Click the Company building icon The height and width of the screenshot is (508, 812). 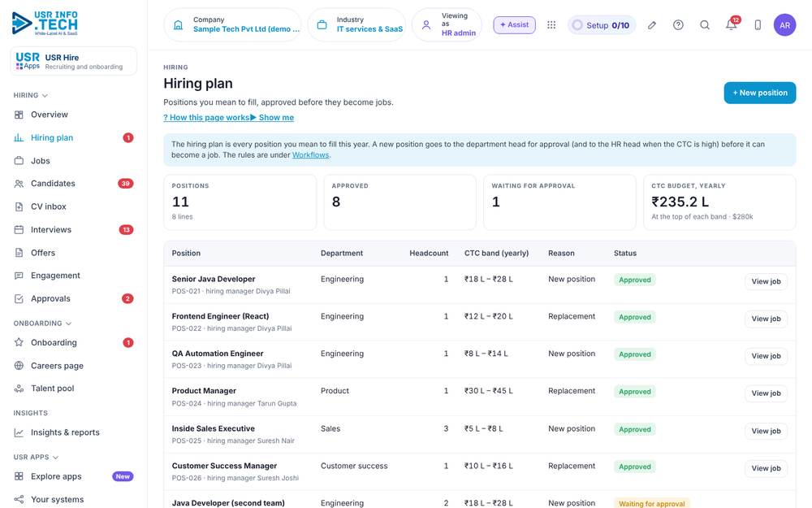[178, 25]
